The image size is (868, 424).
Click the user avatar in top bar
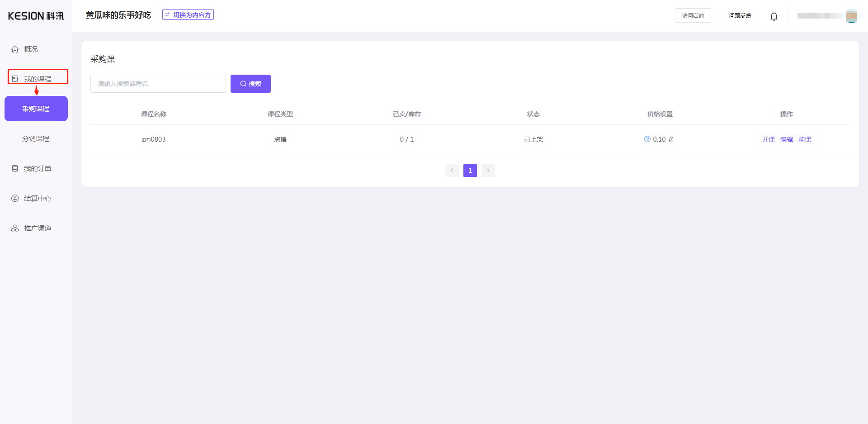pos(851,16)
